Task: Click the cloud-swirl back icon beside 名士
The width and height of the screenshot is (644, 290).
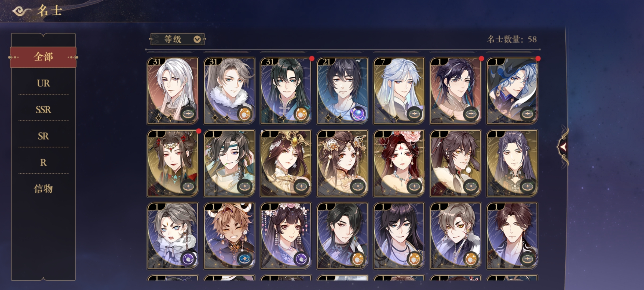Action: coord(21,11)
